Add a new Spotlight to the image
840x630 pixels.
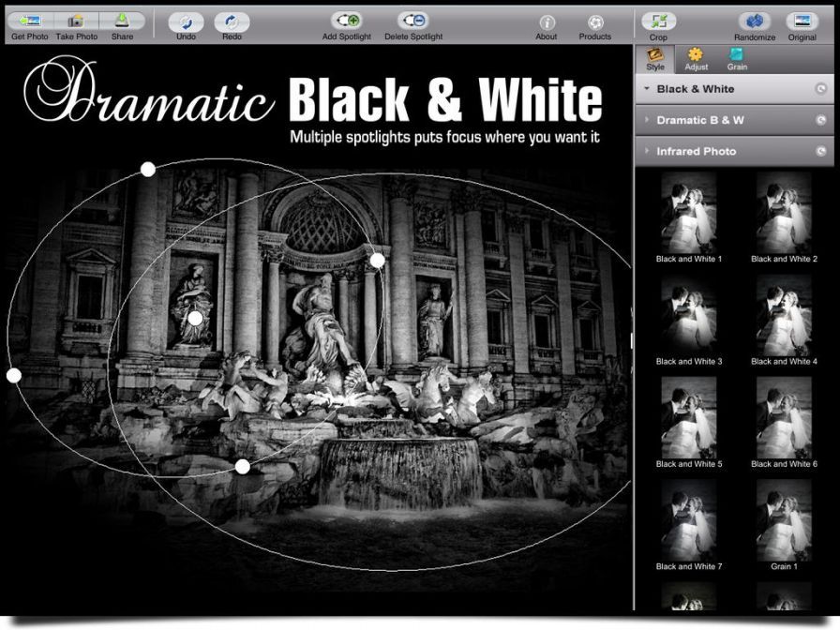tap(347, 21)
